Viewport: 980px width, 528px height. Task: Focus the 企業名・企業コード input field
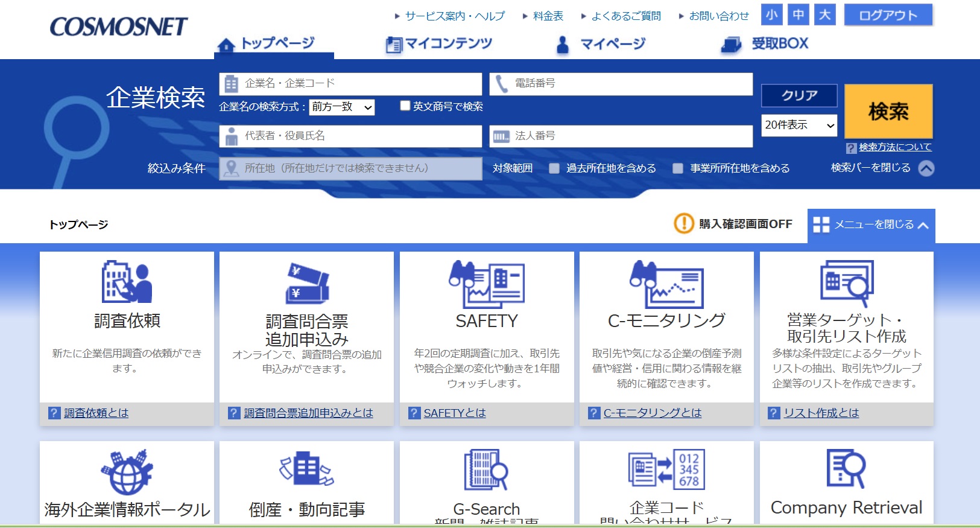tap(350, 84)
